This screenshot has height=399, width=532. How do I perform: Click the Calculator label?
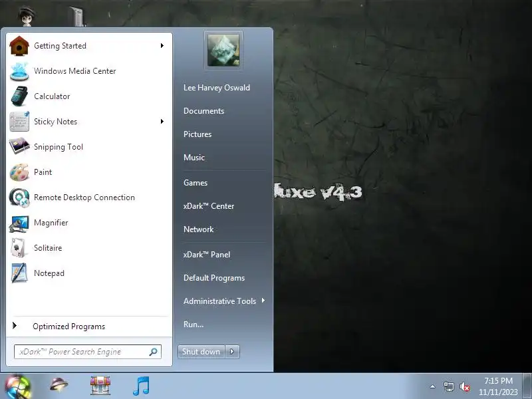tap(52, 96)
